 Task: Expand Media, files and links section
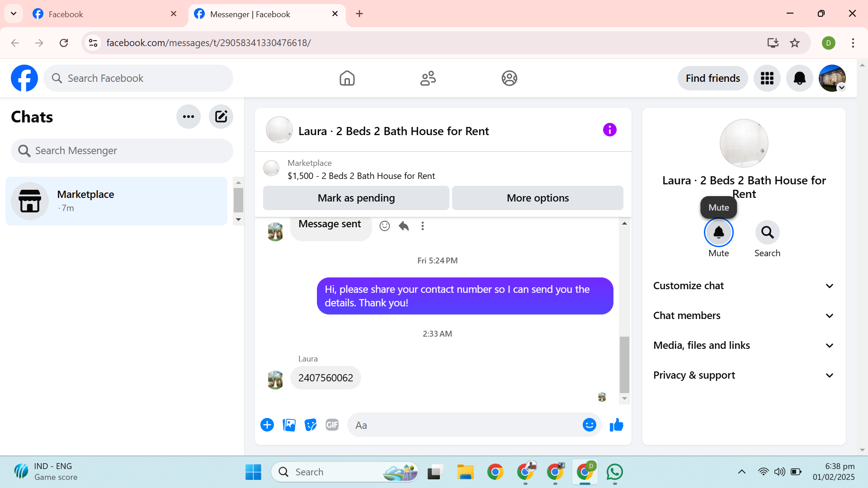point(744,345)
